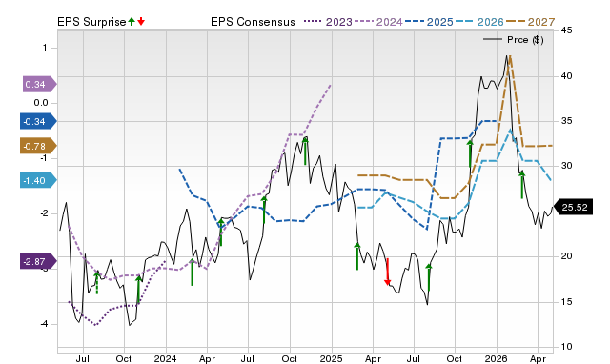Select the dashed green surprise arrow near the purple 2023 line

97,282
